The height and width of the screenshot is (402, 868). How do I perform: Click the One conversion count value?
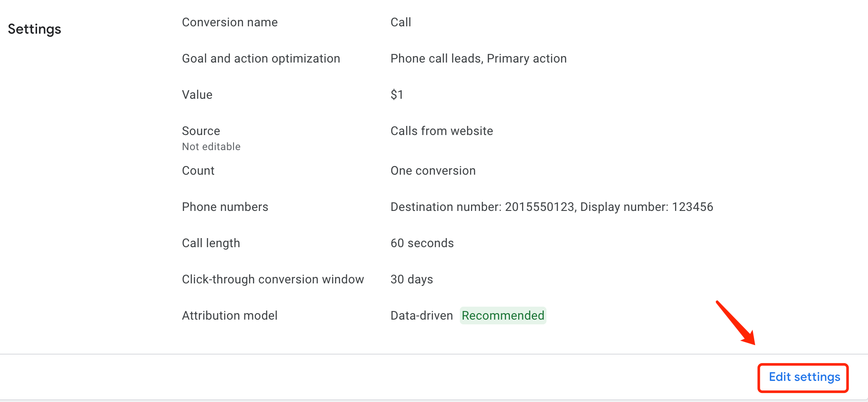433,171
